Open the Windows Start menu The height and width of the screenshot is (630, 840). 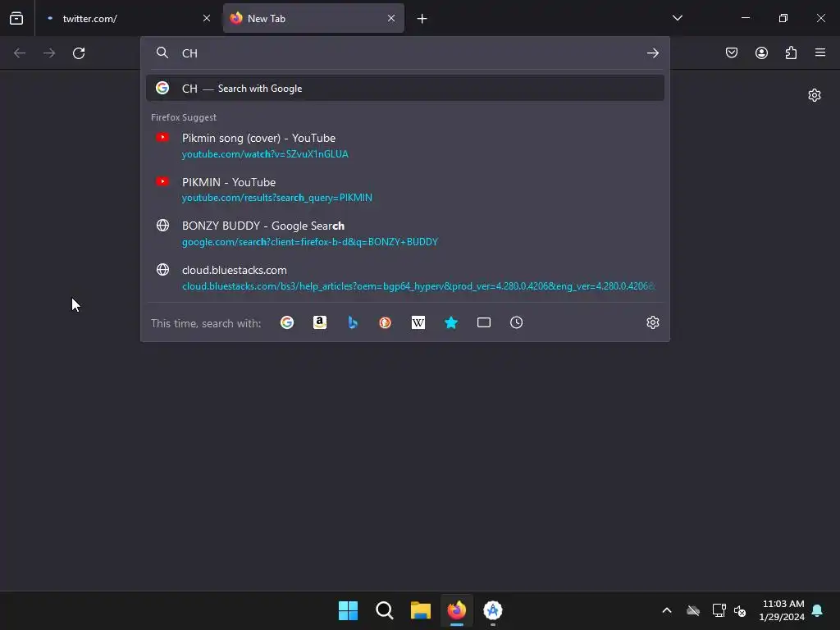pos(348,610)
